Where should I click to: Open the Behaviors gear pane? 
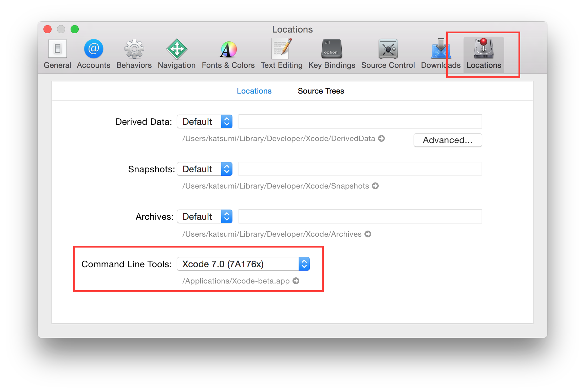pos(134,54)
